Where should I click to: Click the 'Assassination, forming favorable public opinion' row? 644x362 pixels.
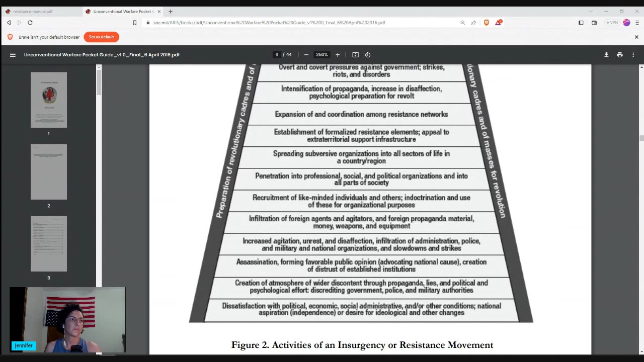tap(361, 265)
